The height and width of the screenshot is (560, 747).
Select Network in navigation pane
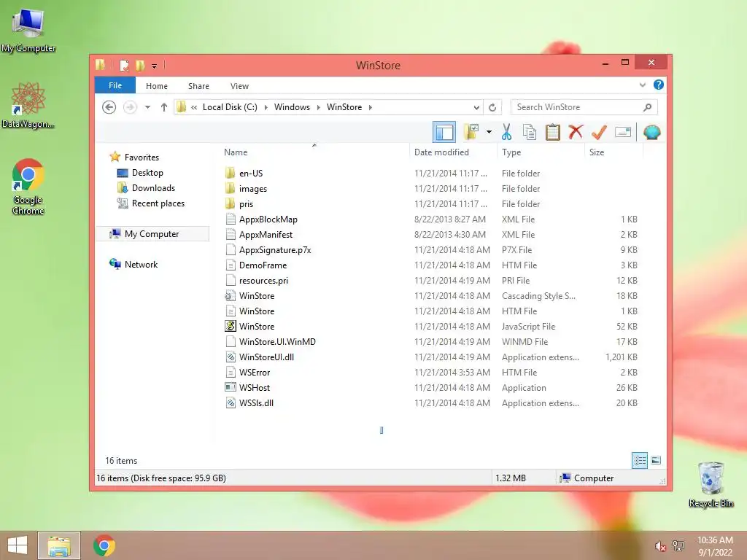[x=141, y=264]
